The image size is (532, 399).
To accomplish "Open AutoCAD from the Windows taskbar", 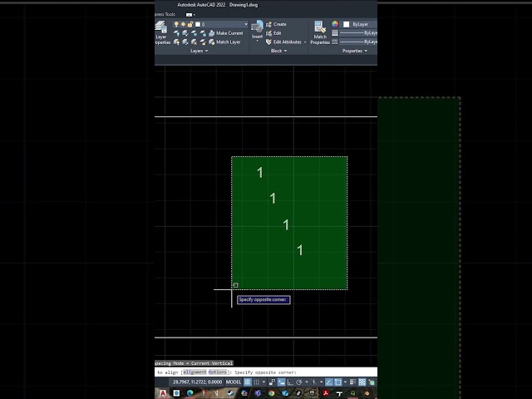I will [x=163, y=393].
